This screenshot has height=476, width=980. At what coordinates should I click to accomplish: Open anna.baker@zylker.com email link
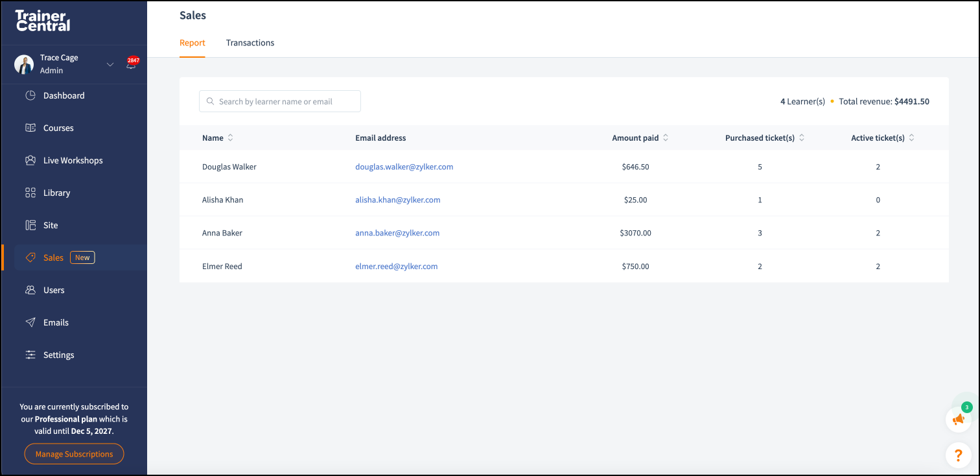397,233
